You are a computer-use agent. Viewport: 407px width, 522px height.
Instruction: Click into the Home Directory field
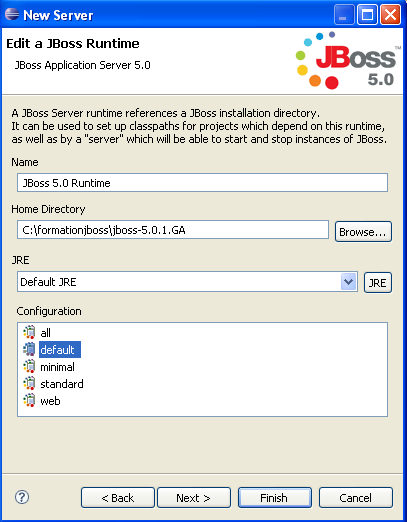click(173, 230)
